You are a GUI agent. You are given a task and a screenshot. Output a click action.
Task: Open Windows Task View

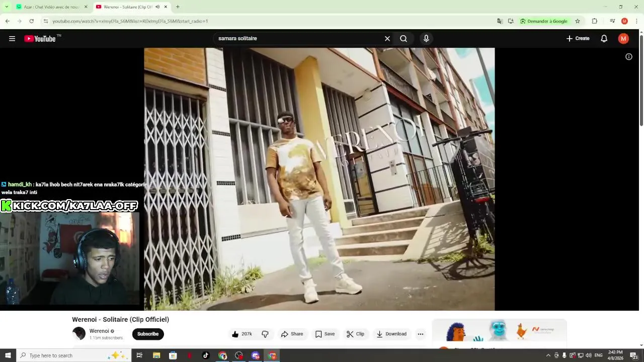tap(139, 355)
